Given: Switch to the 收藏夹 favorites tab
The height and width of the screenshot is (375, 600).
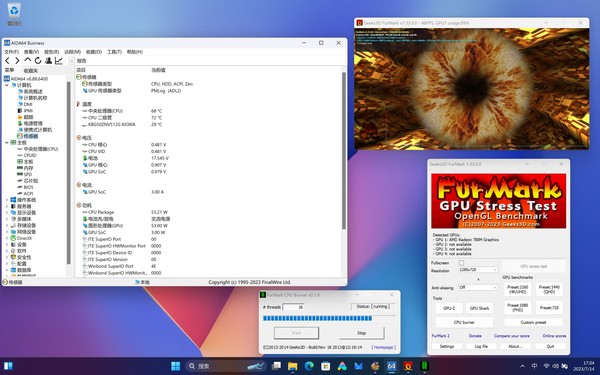Looking at the screenshot, I should 31,71.
